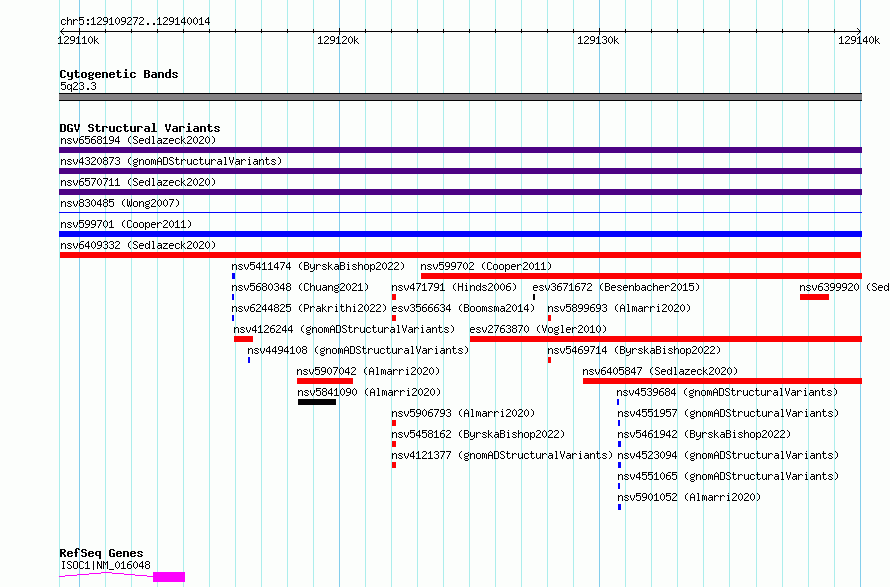890x587 pixels.
Task: Click the thin blue line of nsv830485
Action: [x=460, y=212]
